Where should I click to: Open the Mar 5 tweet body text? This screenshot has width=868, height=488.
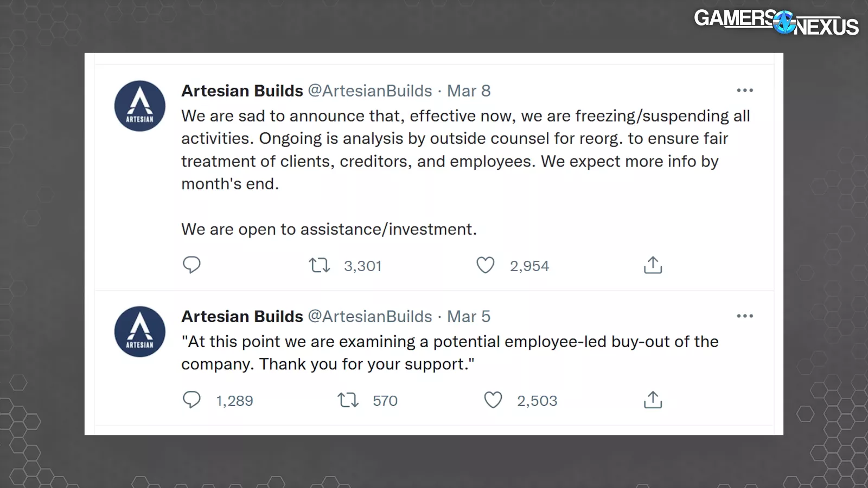tap(450, 353)
